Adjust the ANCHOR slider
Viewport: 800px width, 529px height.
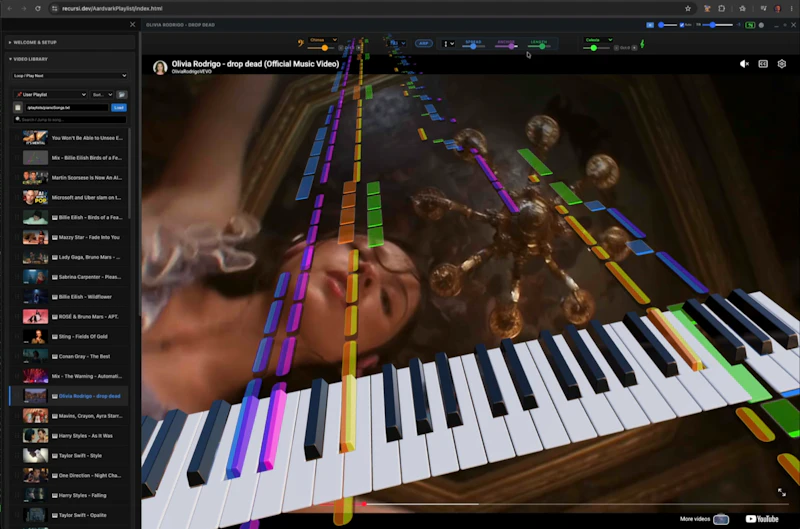pyautogui.click(x=507, y=46)
